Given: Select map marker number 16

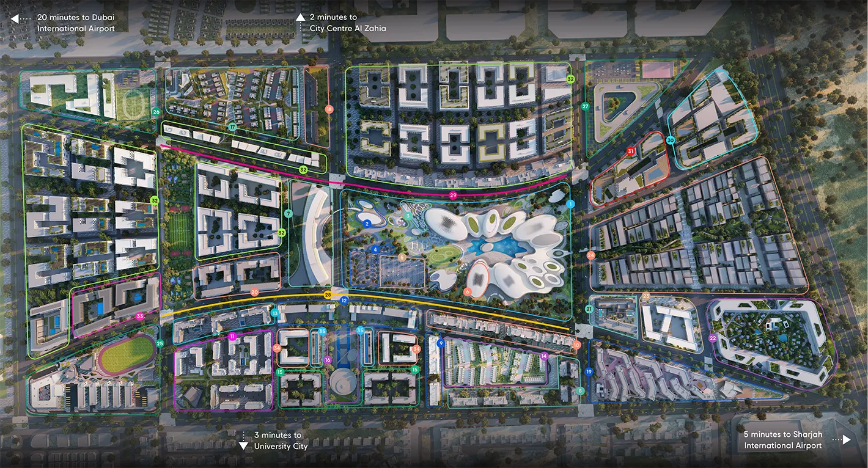Looking at the screenshot, I should click(x=328, y=360).
